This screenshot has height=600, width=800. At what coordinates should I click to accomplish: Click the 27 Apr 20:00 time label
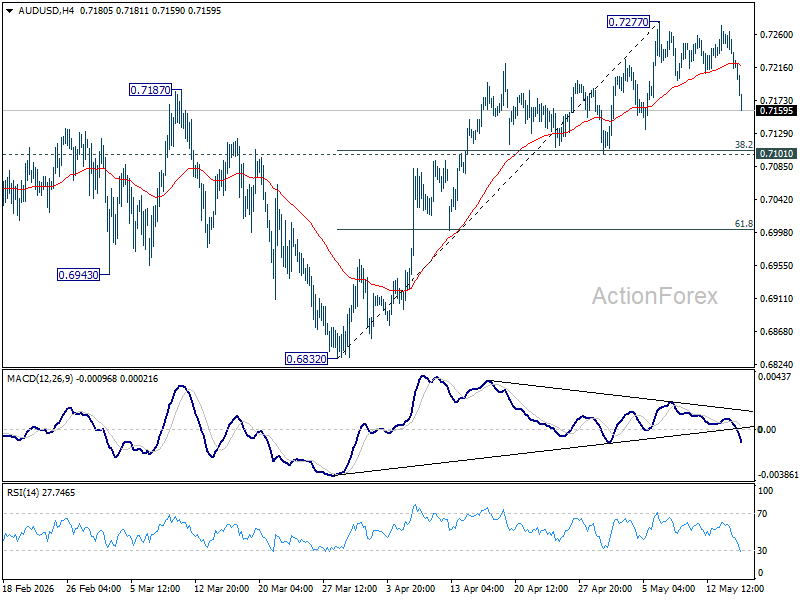(x=605, y=589)
